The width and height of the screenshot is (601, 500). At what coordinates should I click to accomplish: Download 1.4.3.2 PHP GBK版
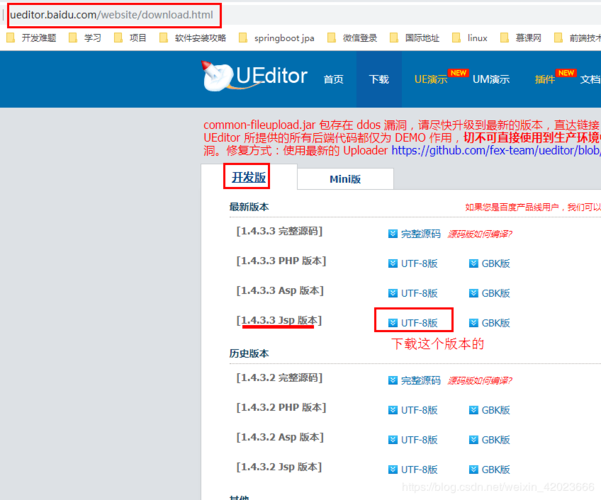(x=496, y=410)
